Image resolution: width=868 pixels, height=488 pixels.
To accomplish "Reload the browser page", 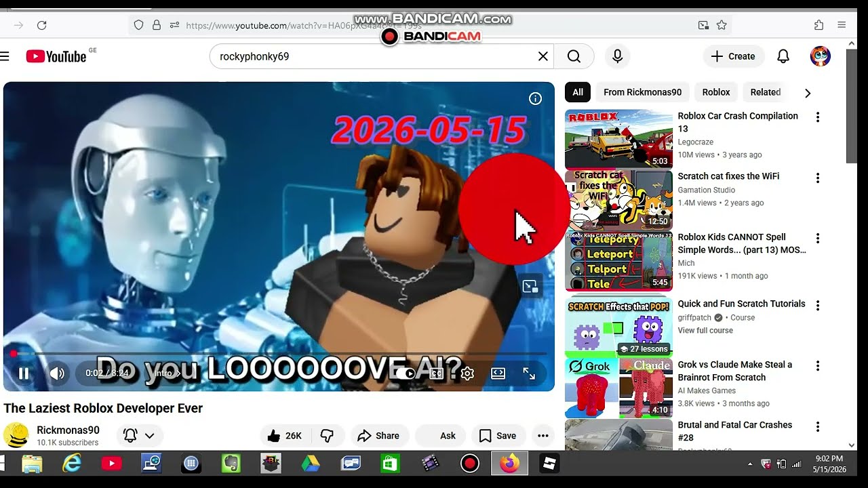I will (x=41, y=25).
